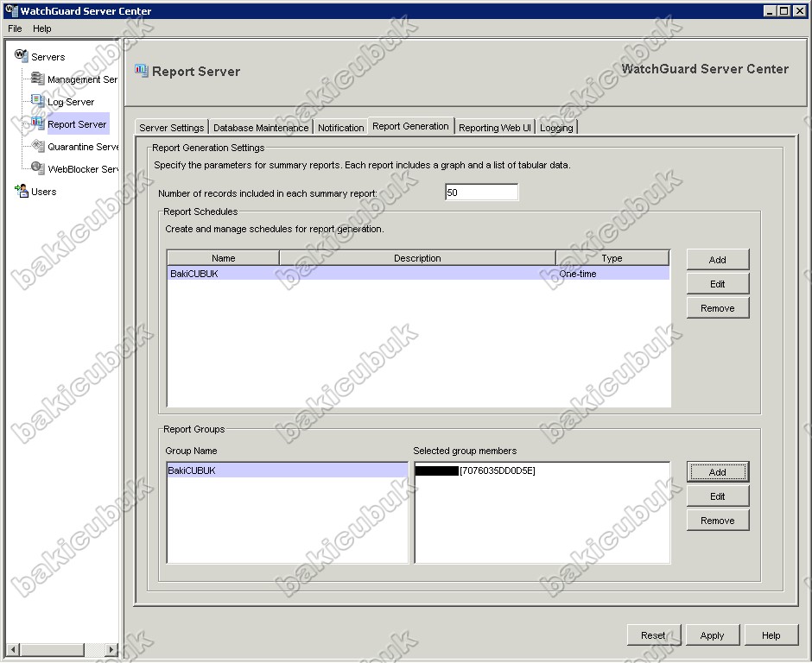Screen dimensions: 812x663
Task: Select the BakiCUBUK schedule row
Action: pyautogui.click(x=418, y=274)
